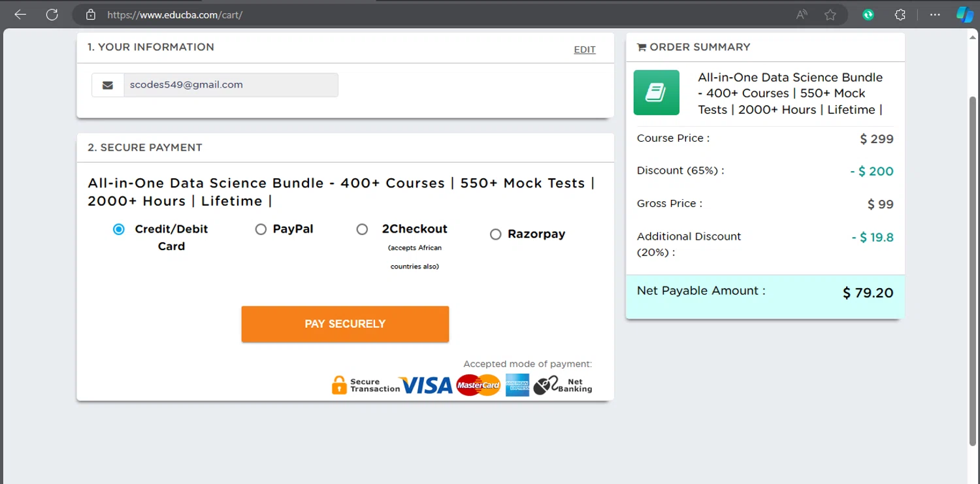Click the Net Payable Amount $ 79.20
The height and width of the screenshot is (484, 980).
click(868, 293)
